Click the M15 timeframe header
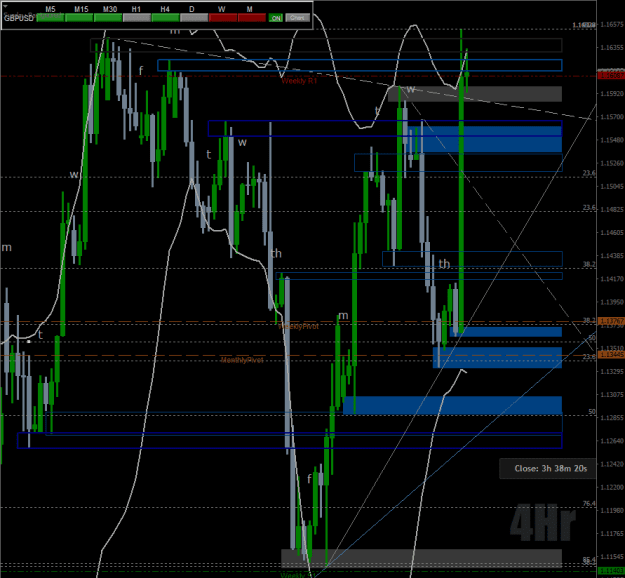The width and height of the screenshot is (625, 578). [x=81, y=9]
